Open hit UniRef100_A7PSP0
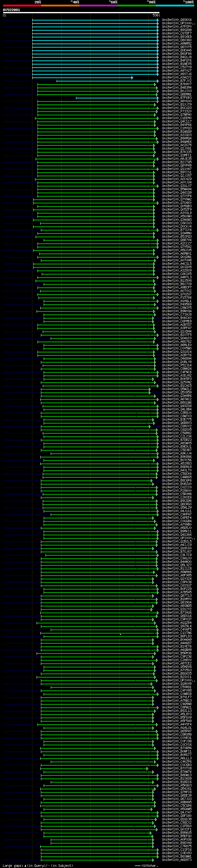The width and height of the screenshot is (197, 868). [177, 26]
